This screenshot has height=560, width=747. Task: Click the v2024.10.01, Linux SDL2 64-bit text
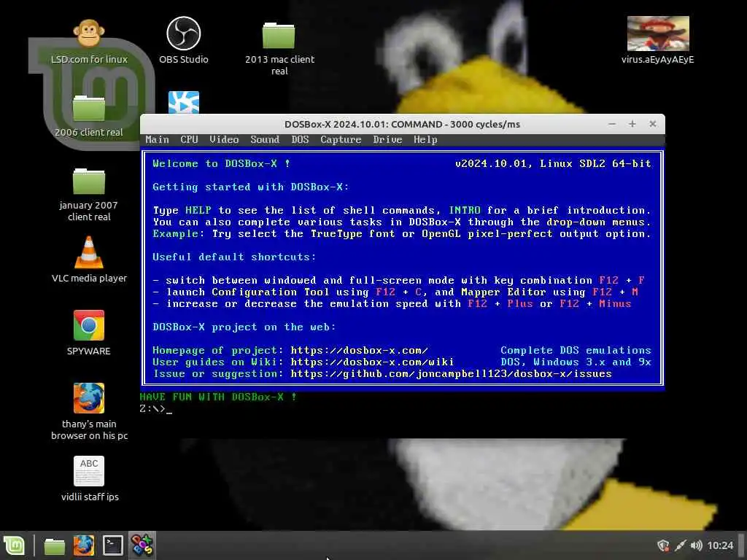[553, 164]
